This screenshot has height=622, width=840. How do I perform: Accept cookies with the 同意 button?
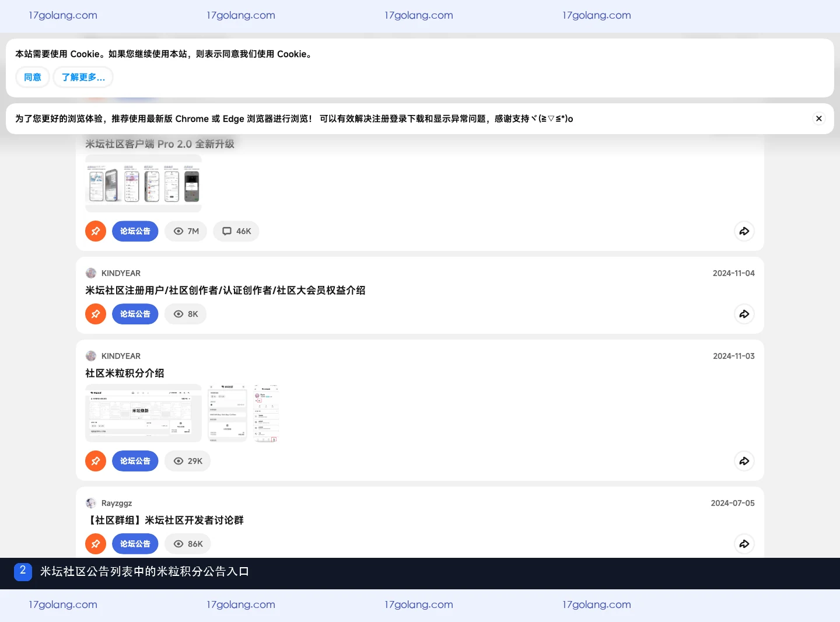pos(33,77)
